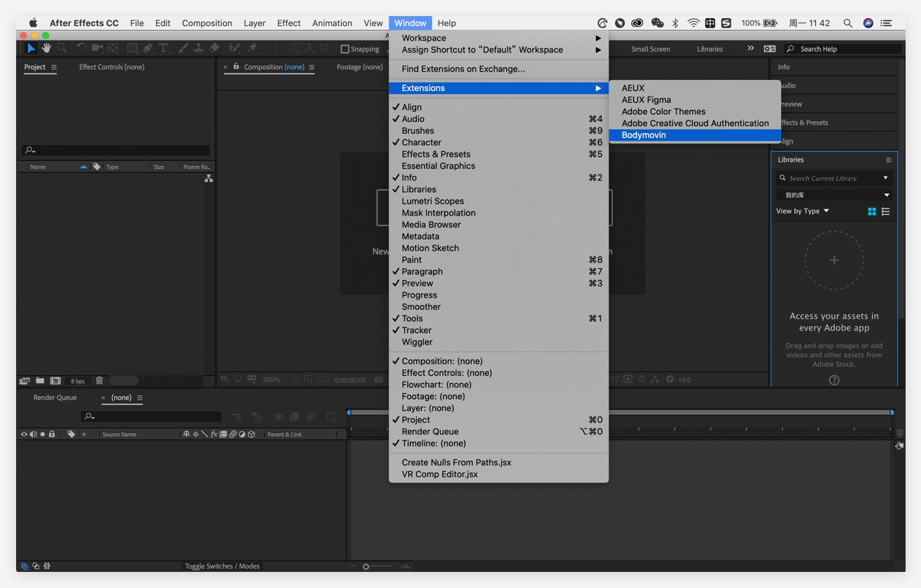Select the Puppet Pin tool

(253, 48)
